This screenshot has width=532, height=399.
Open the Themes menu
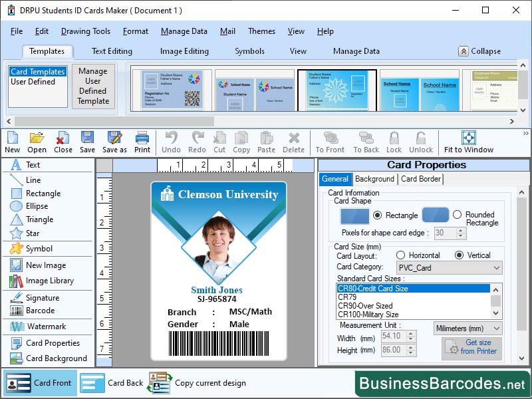(x=261, y=31)
